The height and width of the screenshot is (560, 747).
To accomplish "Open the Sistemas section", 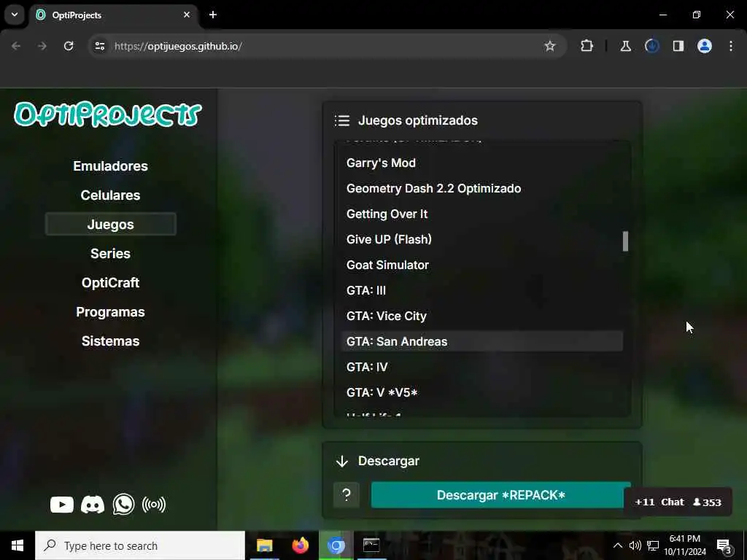I will 111,341.
